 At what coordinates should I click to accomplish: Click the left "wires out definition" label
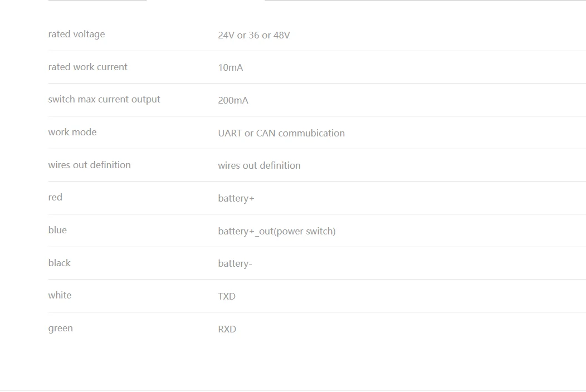tap(89, 165)
